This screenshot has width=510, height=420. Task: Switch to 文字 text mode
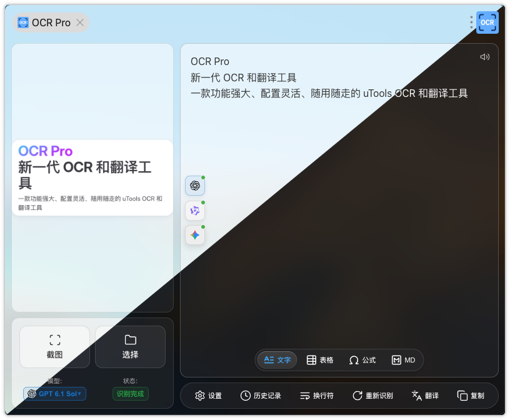(x=277, y=360)
